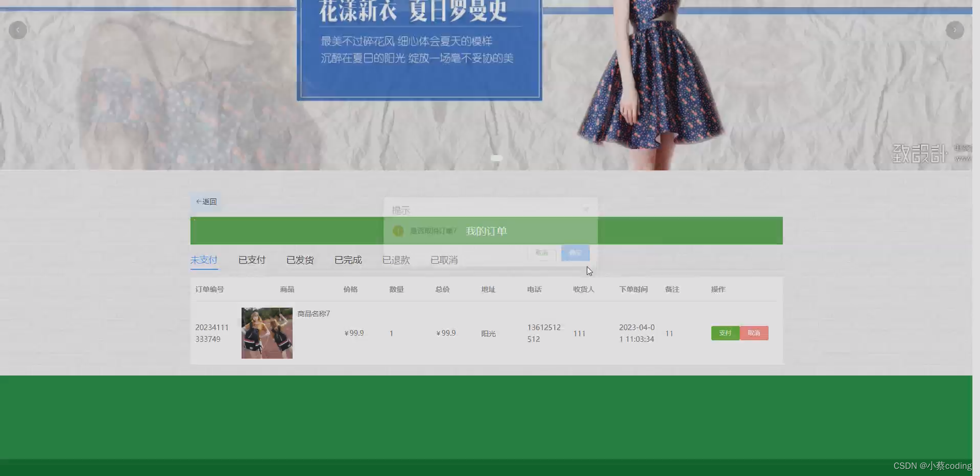Click ￥99.9 in the 总价 column
Image resolution: width=980 pixels, height=476 pixels.
(446, 333)
